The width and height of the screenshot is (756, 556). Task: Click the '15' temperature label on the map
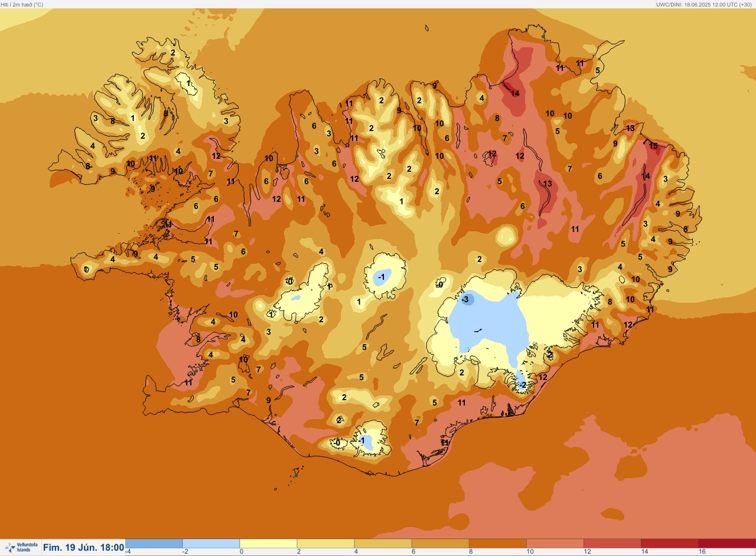click(653, 146)
